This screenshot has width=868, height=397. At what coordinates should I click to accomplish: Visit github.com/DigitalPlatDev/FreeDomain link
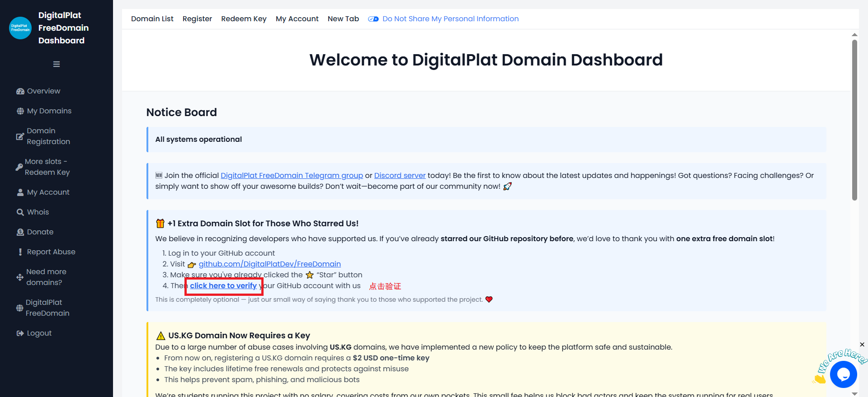coord(269,264)
